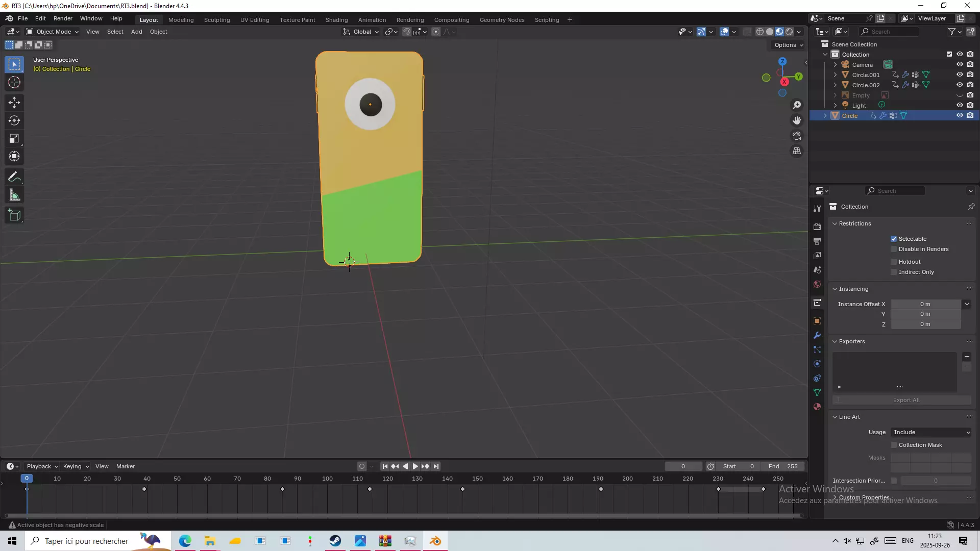
Task: Click the Instance Offset X field
Action: click(925, 304)
